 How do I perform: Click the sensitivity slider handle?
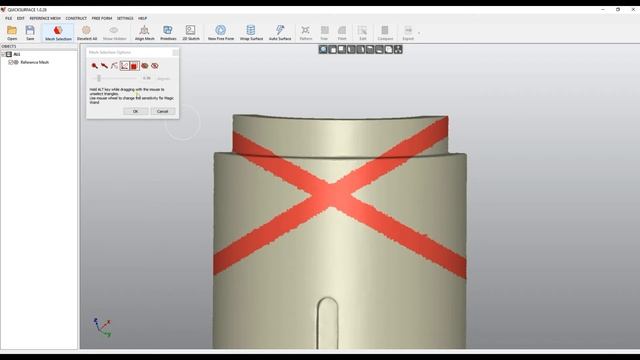coord(99,78)
